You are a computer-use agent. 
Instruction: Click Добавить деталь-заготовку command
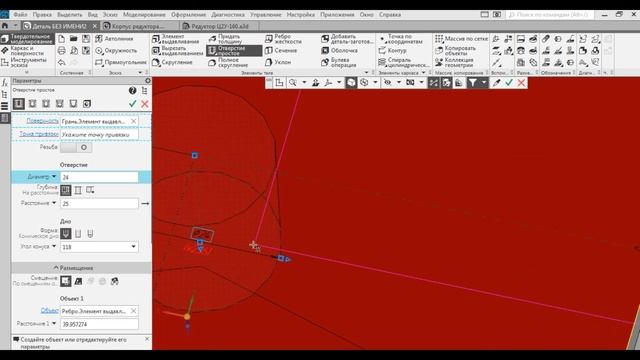click(347, 39)
